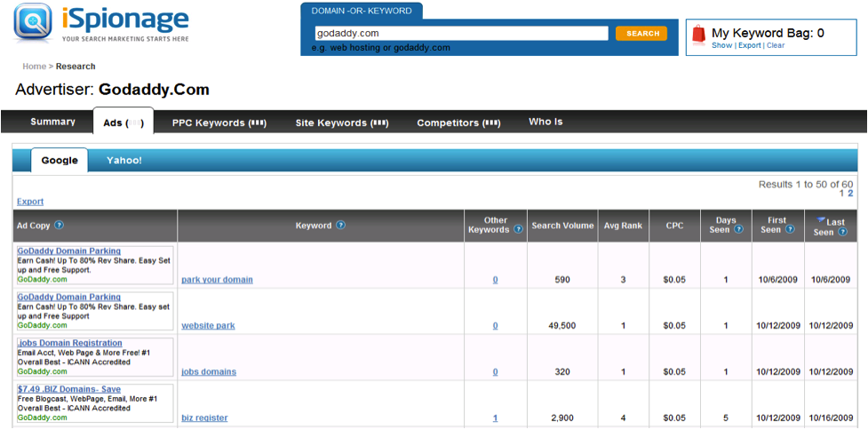Open the Competitors tab

(x=458, y=123)
